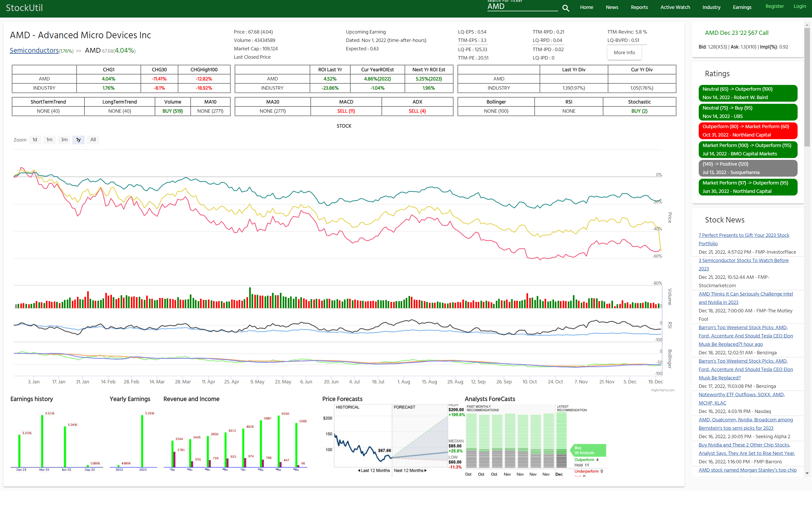Click the sidebar scroll down arrow
Image resolution: width=812 pixels, height=505 pixels.
(807, 473)
